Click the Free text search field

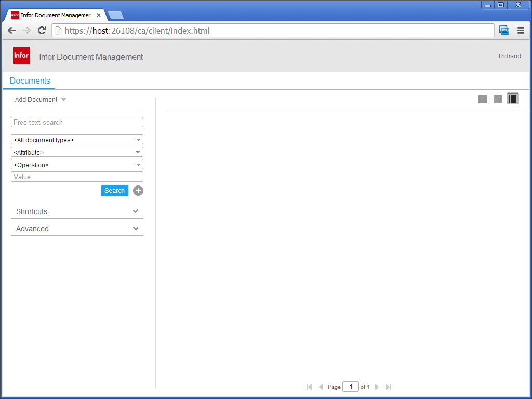[77, 122]
